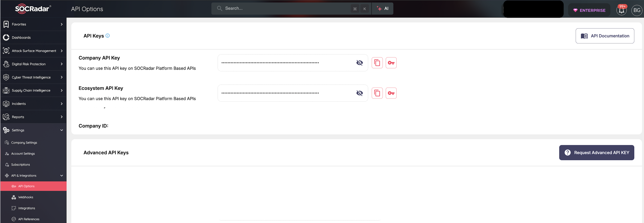Screen dimensions: 644x223
Task: Open the BG profile avatar
Action: tap(636, 10)
